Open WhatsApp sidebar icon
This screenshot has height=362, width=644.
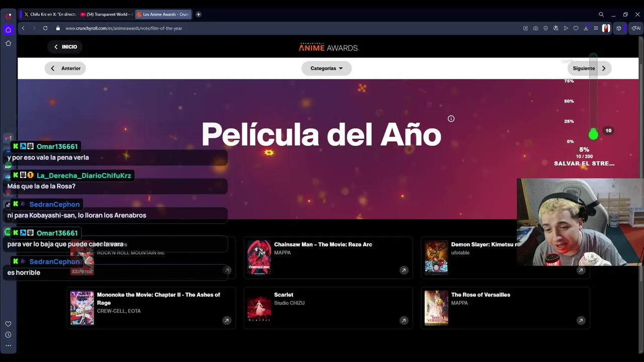pos(8,165)
